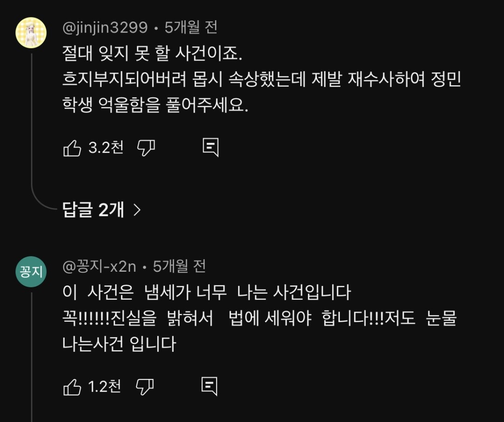Click the 5개월 전 timestamp of 꽁지-x2n

point(179,267)
